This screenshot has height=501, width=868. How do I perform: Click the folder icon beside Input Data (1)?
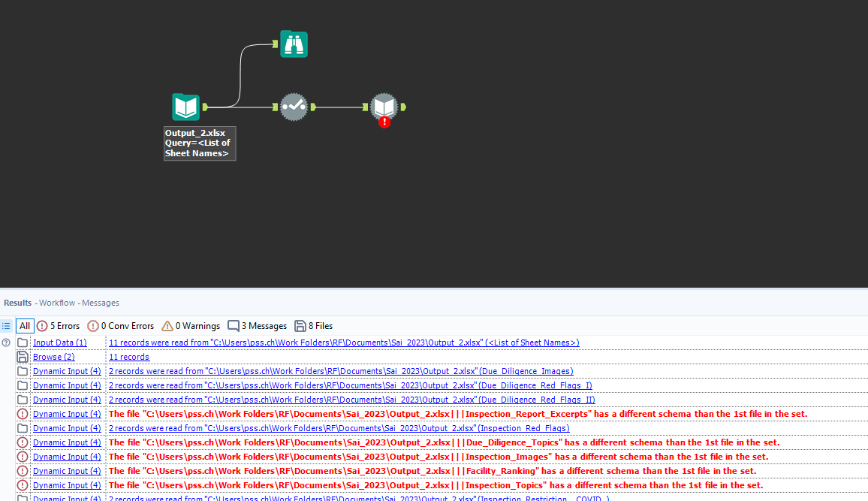click(22, 342)
